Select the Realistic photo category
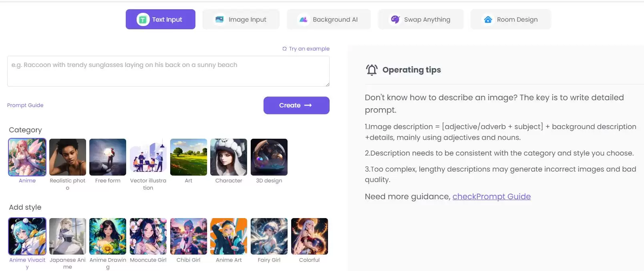 [x=68, y=157]
